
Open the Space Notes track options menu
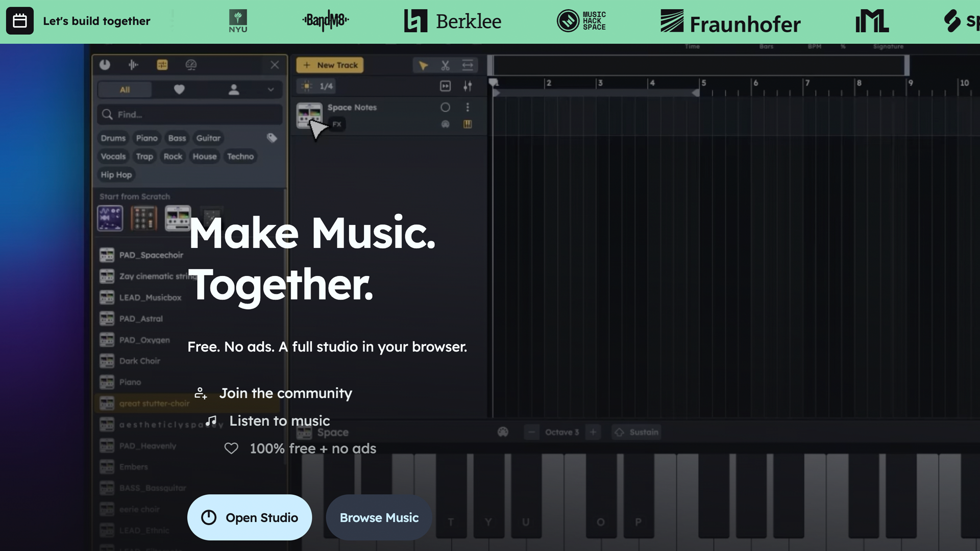[x=468, y=107]
